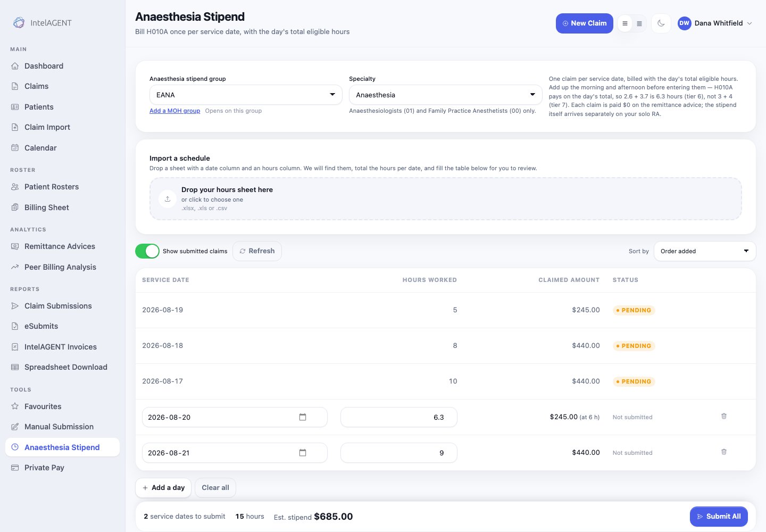Click hours field showing 9
Screen dimensions: 766x532
pyautogui.click(x=398, y=453)
